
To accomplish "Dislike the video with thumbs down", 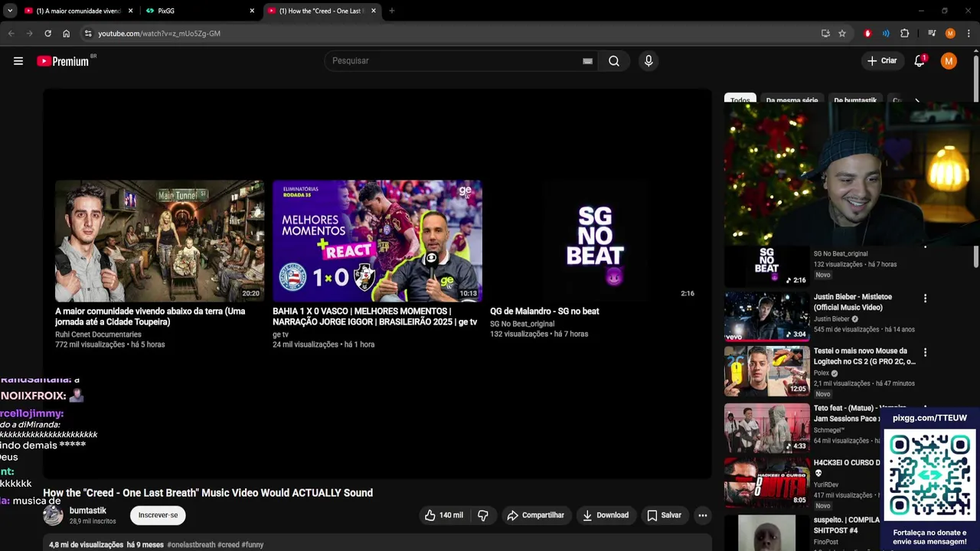I will 483,515.
